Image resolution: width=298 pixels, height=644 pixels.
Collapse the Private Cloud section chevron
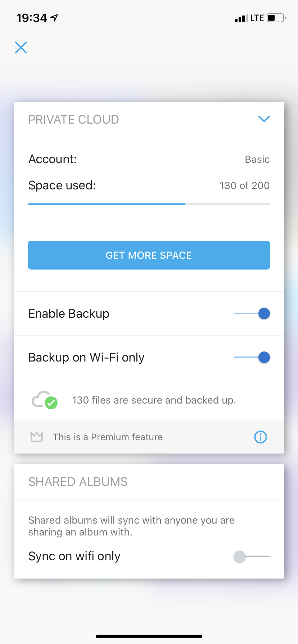264,119
